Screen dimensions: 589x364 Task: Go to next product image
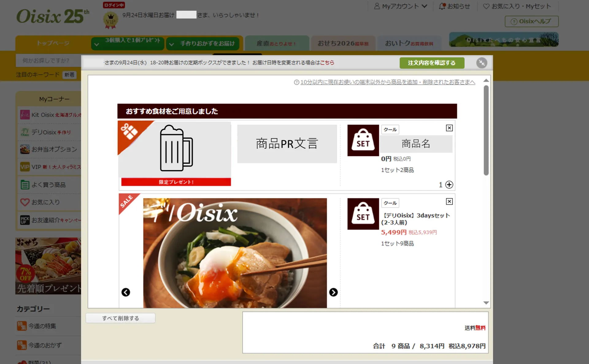click(x=333, y=292)
